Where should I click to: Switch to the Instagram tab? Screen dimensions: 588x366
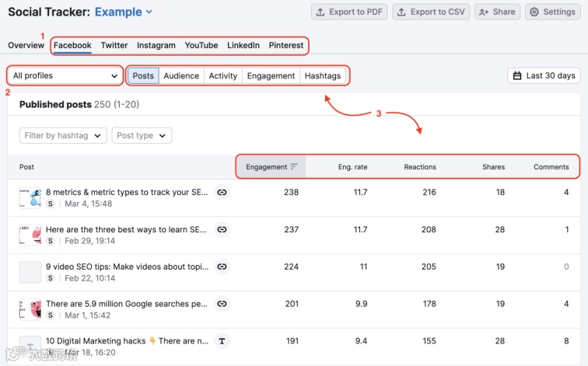tap(156, 45)
